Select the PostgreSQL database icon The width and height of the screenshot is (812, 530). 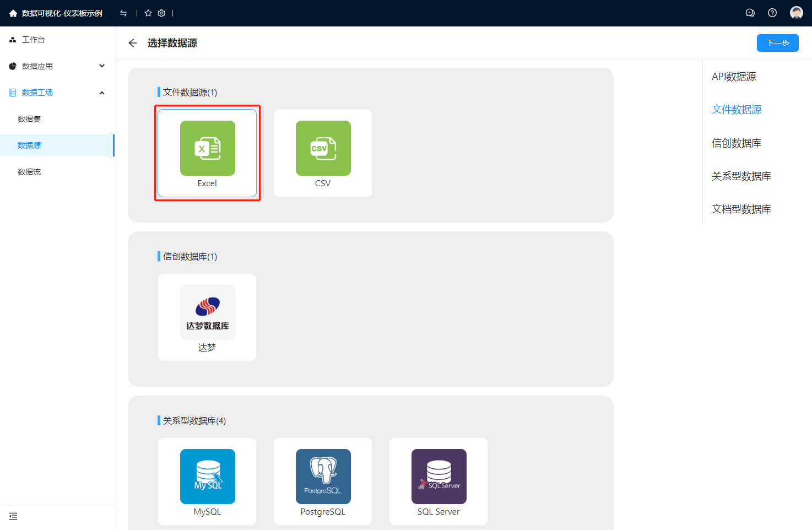point(323,477)
